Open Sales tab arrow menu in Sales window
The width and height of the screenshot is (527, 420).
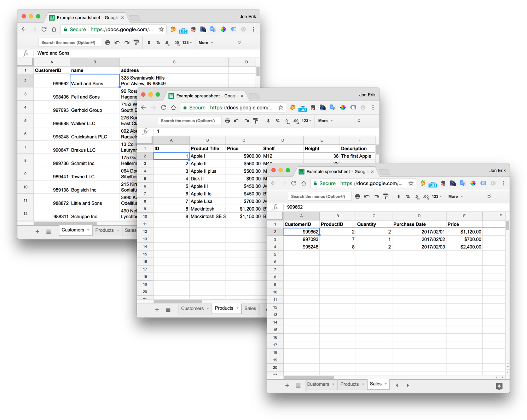click(x=386, y=384)
